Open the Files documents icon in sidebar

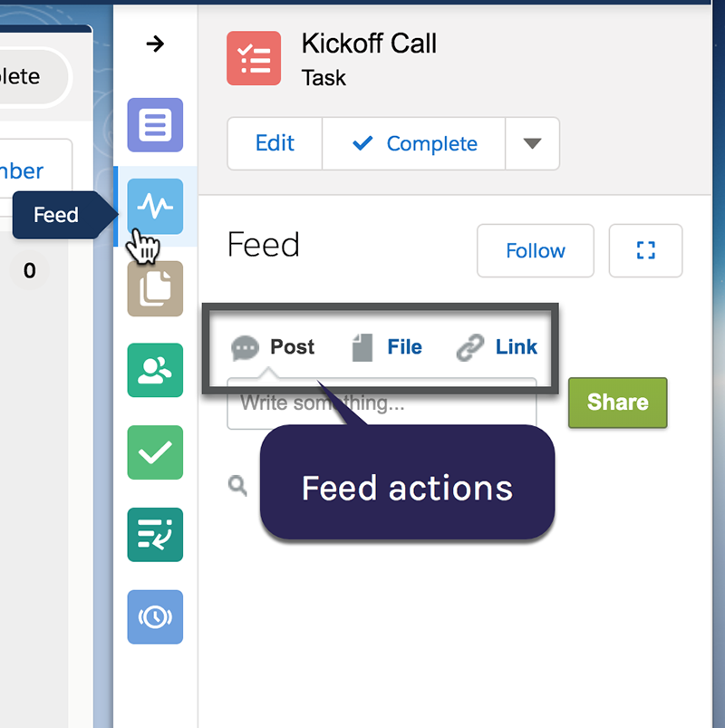tap(155, 288)
